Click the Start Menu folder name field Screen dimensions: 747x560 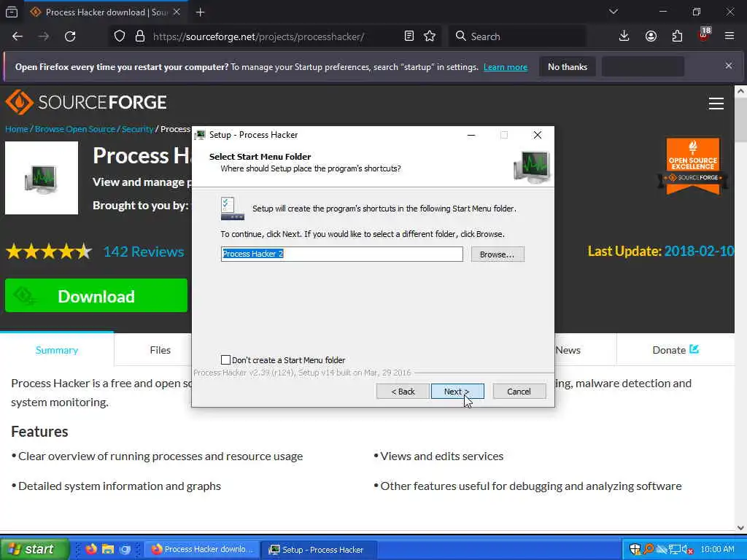pos(341,254)
